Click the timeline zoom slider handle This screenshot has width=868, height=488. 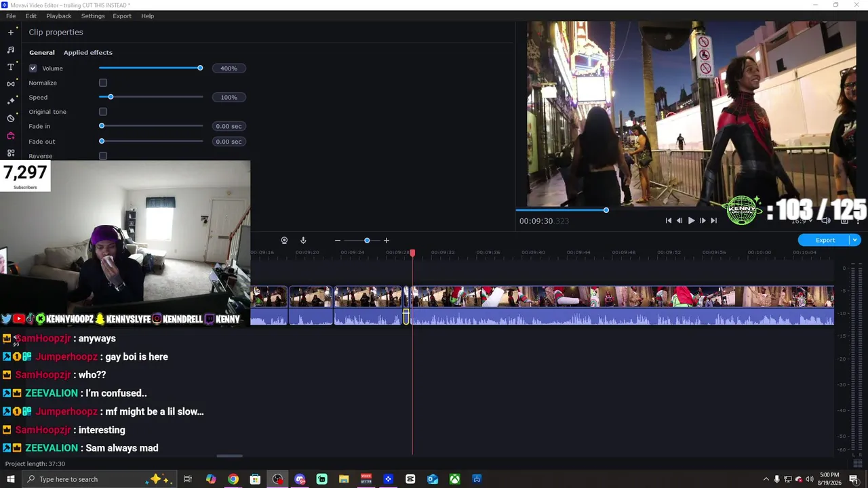[367, 241]
